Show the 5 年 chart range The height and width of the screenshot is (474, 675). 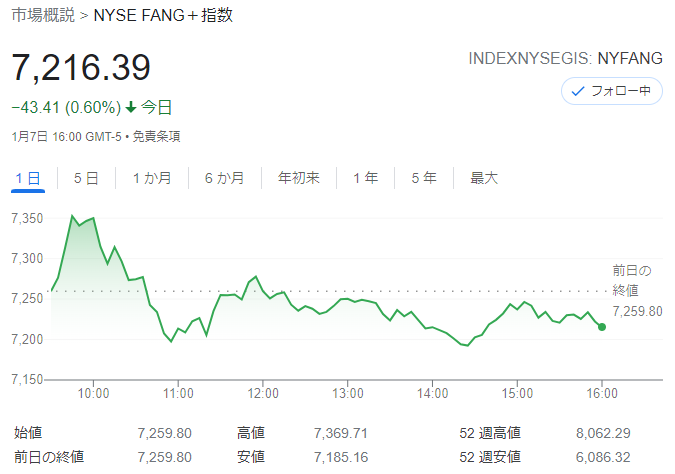(x=424, y=178)
